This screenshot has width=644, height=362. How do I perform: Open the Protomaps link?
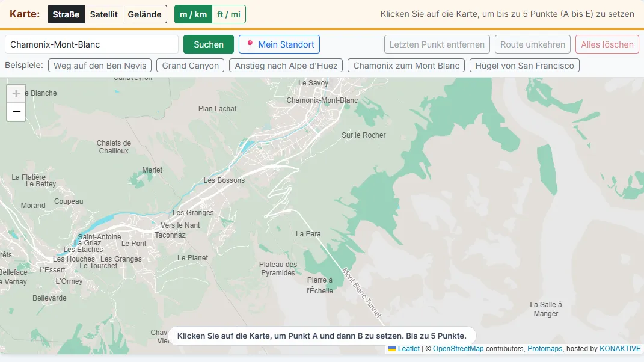click(545, 348)
